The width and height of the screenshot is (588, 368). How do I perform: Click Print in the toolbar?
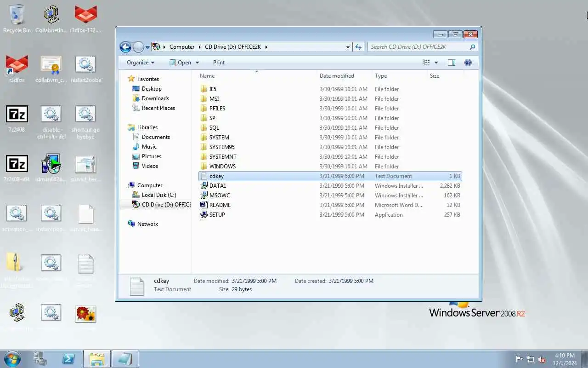point(219,63)
